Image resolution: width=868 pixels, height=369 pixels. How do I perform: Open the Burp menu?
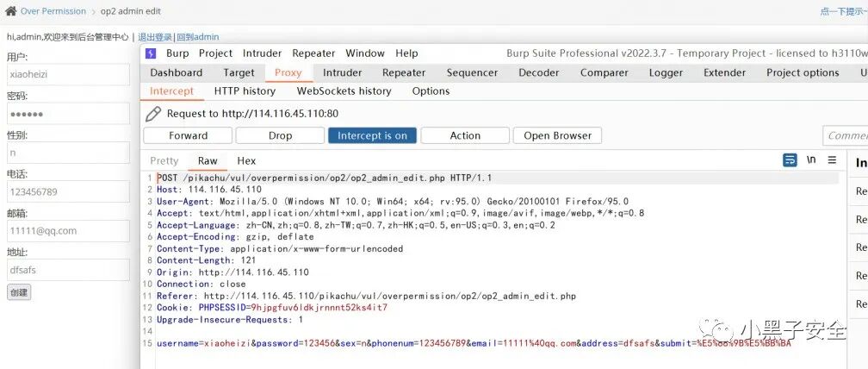coord(177,53)
